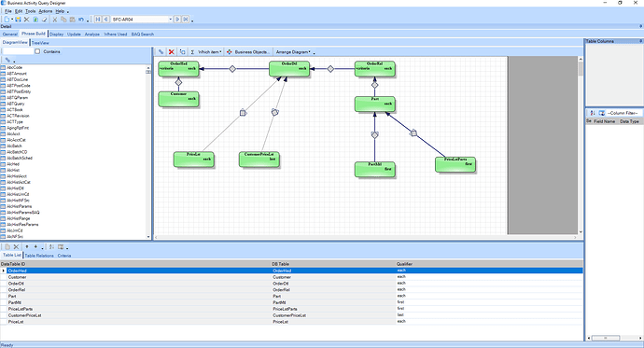Open the SFC-AR04 query ID dropdown
The image size is (644, 348).
coord(171,20)
